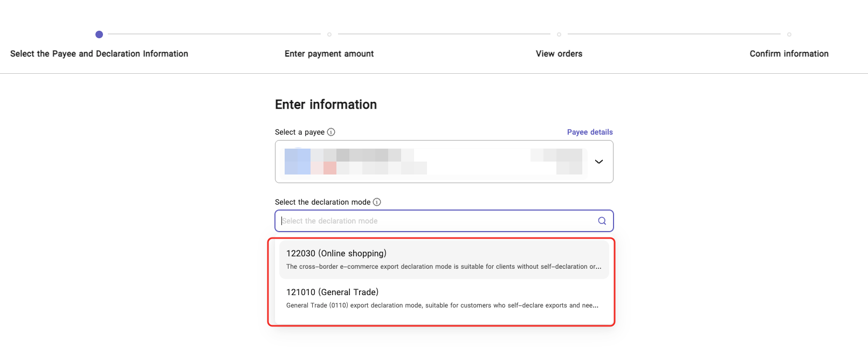Screen dimensions: 868x349
Task: Open the Confirm information step label
Action: 789,54
